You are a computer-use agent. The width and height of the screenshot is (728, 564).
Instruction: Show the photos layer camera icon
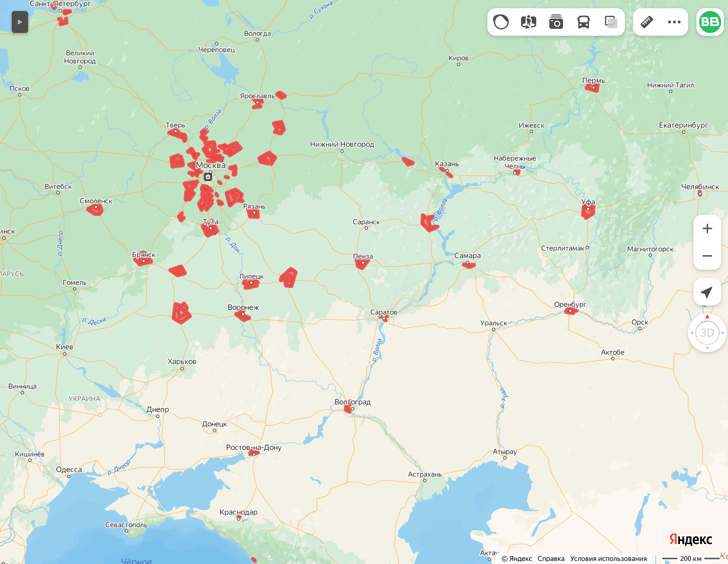point(556,22)
